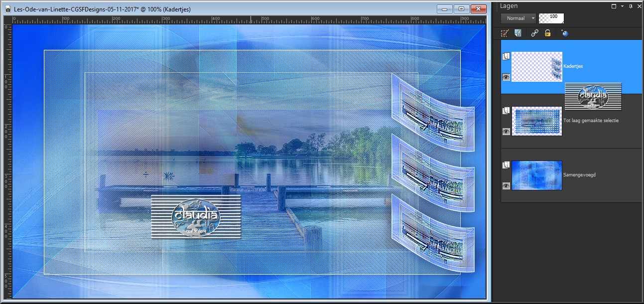Image resolution: width=644 pixels, height=304 pixels.
Task: Toggle auto-hide pin on Lagen palette
Action: tap(631, 6)
